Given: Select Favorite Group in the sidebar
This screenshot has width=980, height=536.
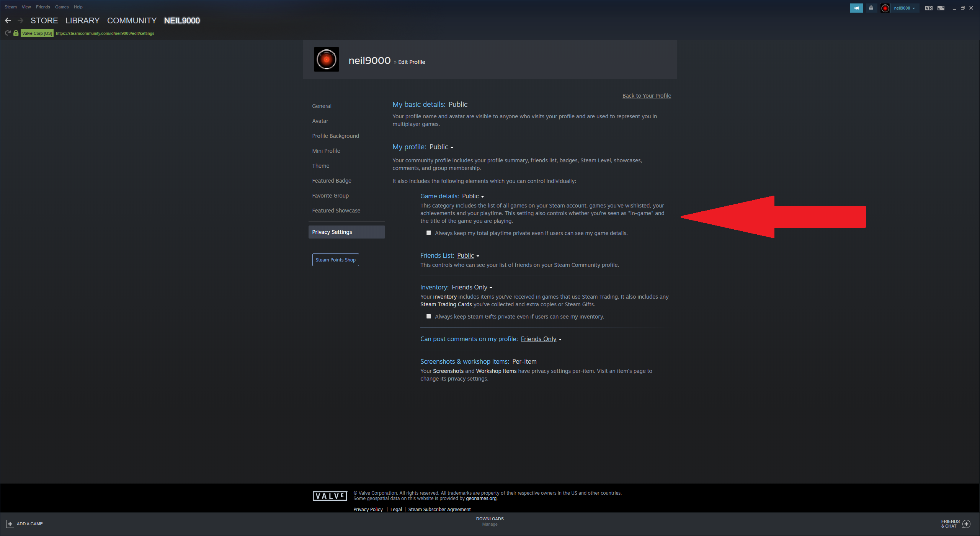Looking at the screenshot, I should point(330,196).
